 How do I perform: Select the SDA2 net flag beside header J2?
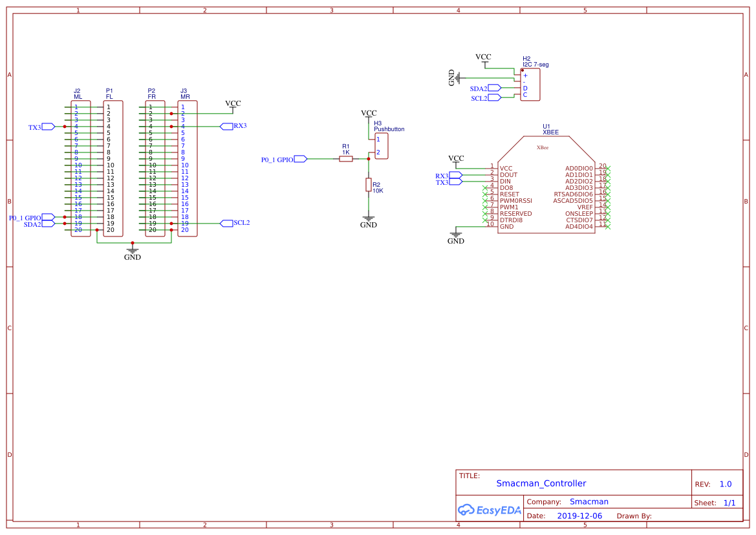(49, 224)
